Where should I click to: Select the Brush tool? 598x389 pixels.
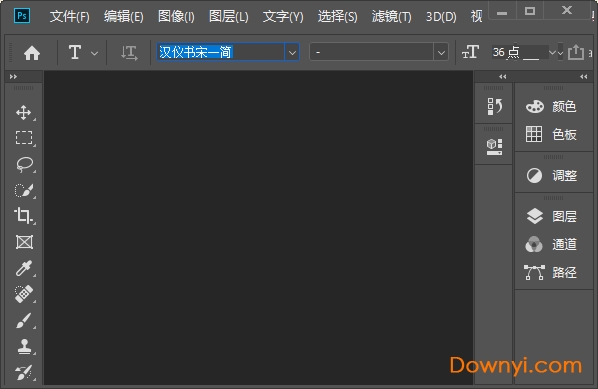(24, 320)
